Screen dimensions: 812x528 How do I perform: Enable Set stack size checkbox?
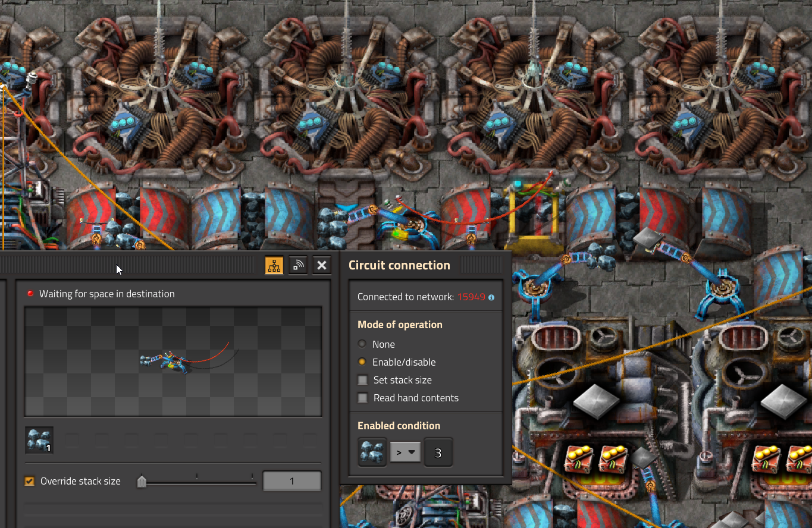coord(363,380)
